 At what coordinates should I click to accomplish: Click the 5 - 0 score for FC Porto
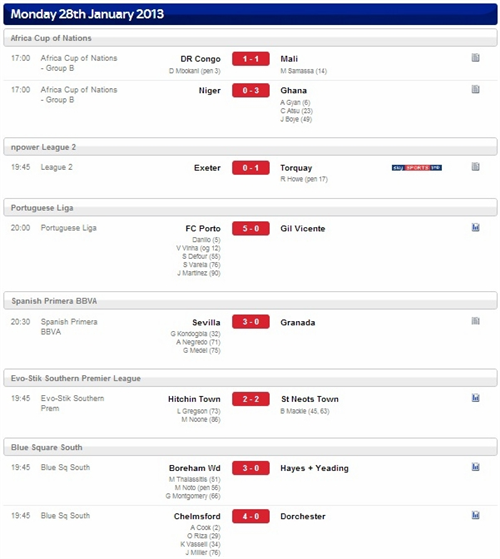tap(251, 228)
